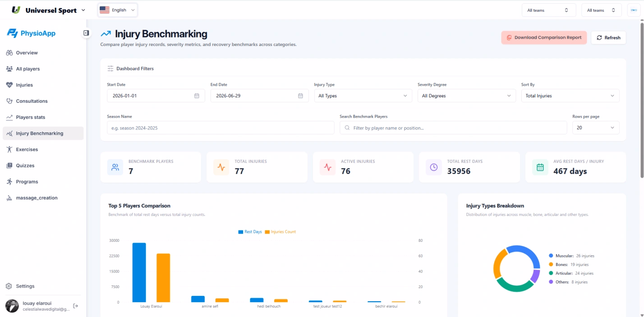Viewport: 644px width, 317px height.
Task: Expand the Severity Degree dropdown
Action: (x=467, y=96)
